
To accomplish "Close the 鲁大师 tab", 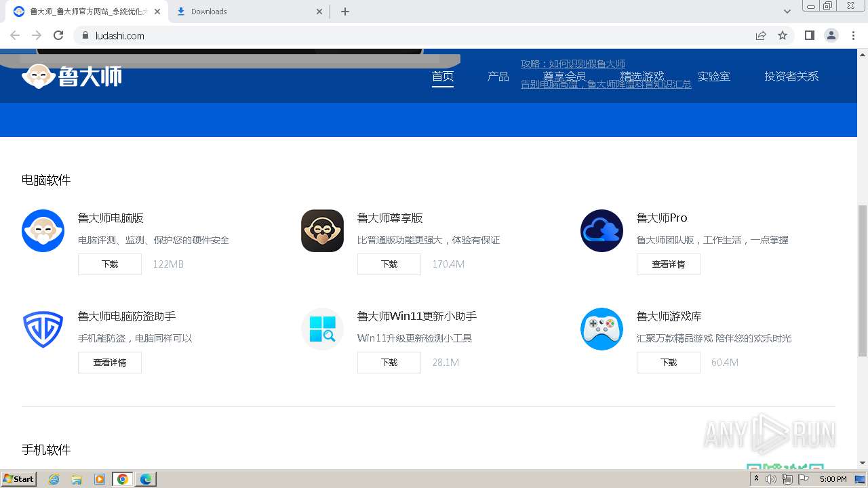I will pyautogui.click(x=157, y=12).
